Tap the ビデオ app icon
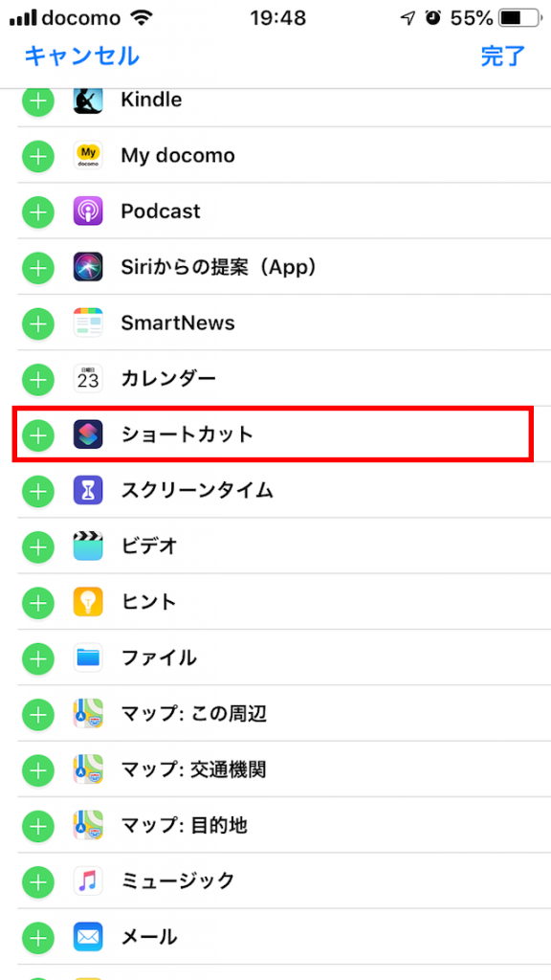Image resolution: width=551 pixels, height=980 pixels. (x=88, y=546)
